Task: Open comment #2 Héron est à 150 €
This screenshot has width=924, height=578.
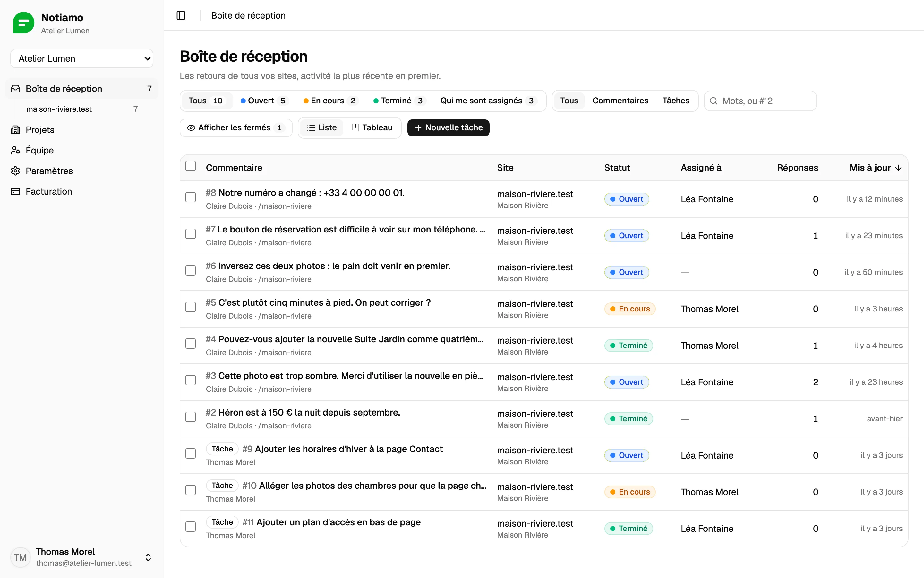Action: (x=303, y=413)
